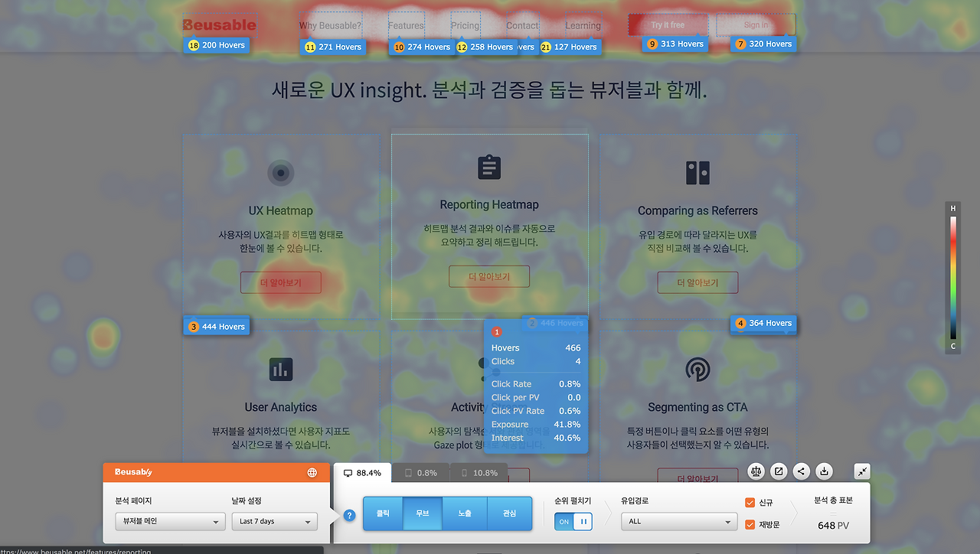Screen dimensions: 980x554
Task: Click the User Analytics card title
Action: point(281,407)
